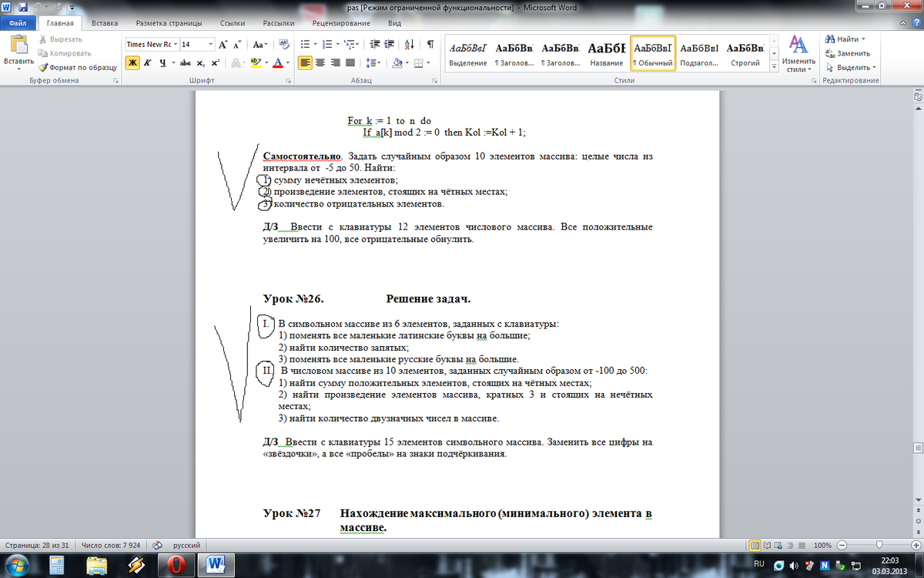Click the Clear Formatting icon
924x578 pixels.
point(283,45)
